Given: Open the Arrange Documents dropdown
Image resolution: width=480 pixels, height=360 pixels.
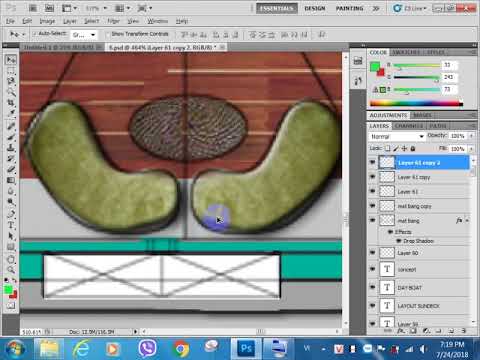Looking at the screenshot, I should tap(122, 8).
